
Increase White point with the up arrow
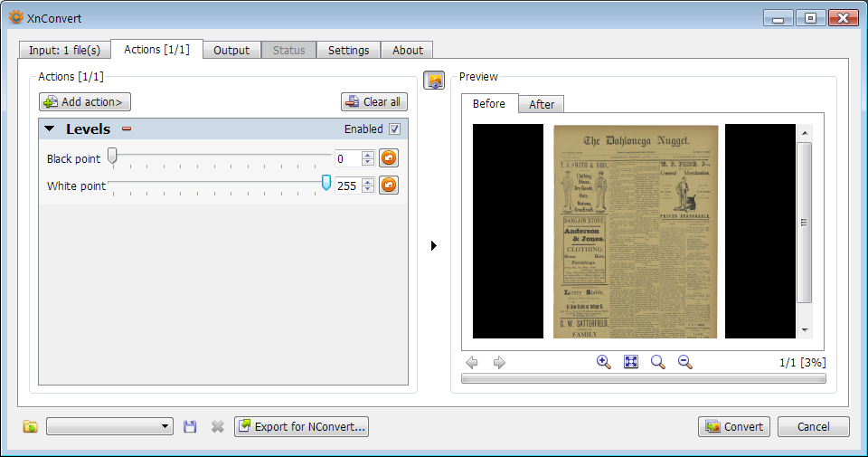368,182
